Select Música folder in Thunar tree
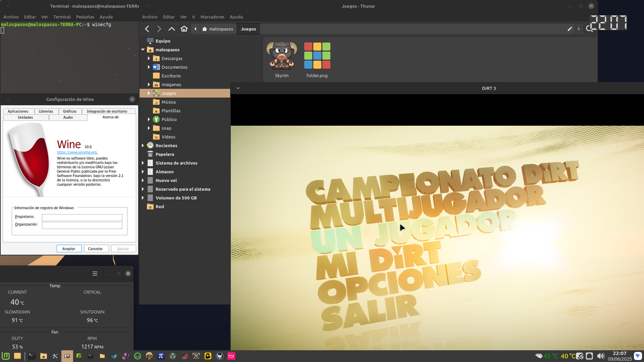Image resolution: width=644 pixels, height=362 pixels. click(169, 102)
